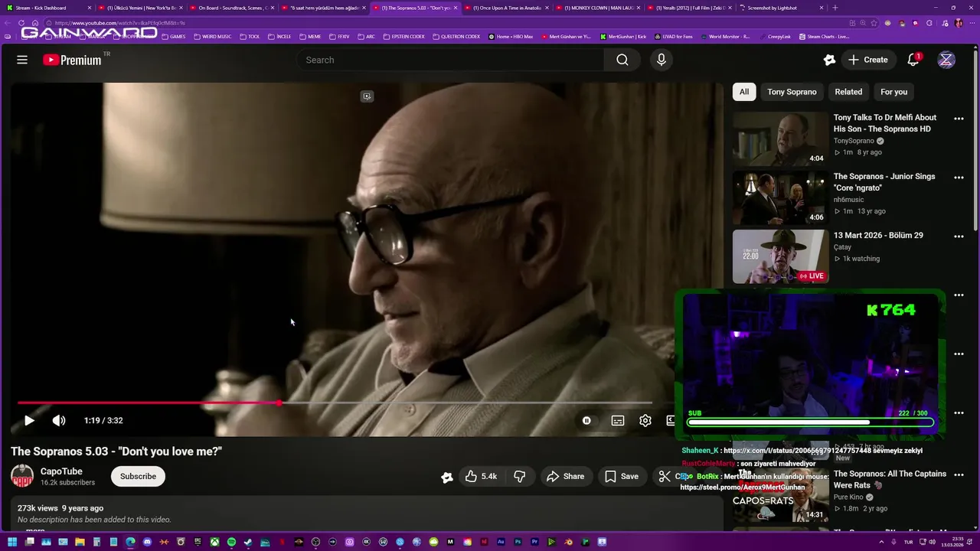Subscribe to CapoTube

[x=138, y=476]
